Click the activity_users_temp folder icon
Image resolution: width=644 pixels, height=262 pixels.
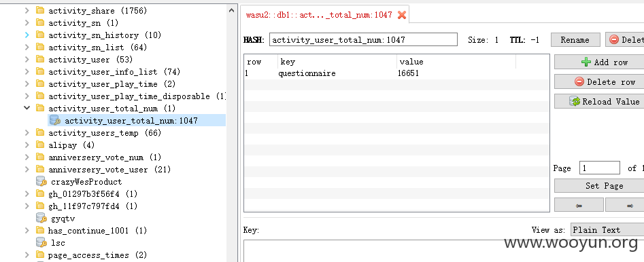(40, 133)
